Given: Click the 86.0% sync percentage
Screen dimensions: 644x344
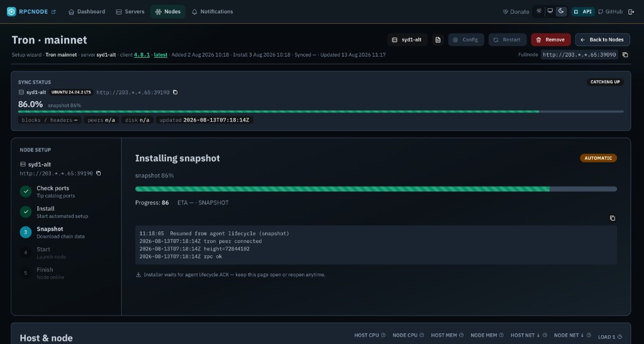Looking at the screenshot, I should 30,104.
